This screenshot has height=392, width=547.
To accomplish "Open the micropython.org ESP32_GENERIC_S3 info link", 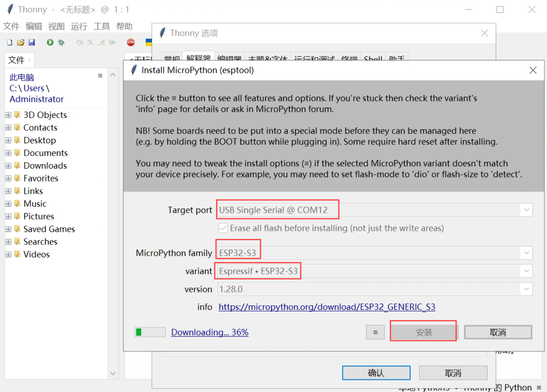I will click(327, 307).
